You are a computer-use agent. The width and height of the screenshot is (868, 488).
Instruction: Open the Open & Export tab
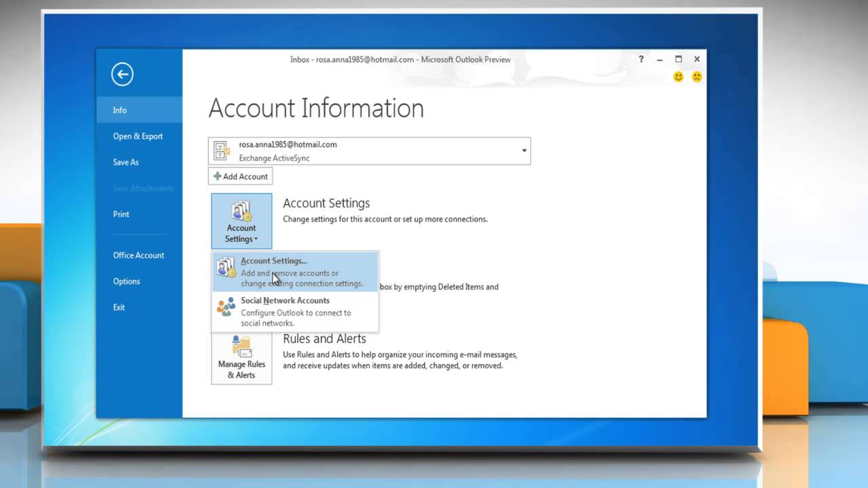click(139, 136)
